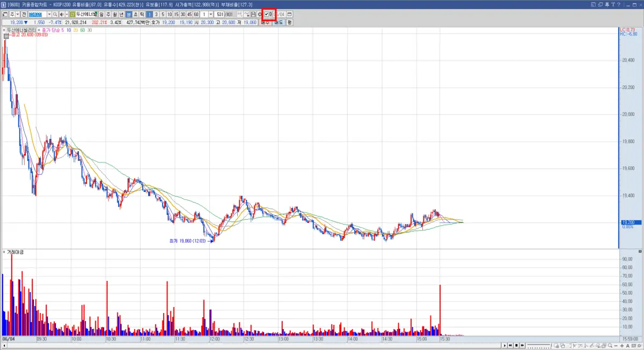Click the 최고 20,600 (09:03) high marker
Viewport: 644px width, 350px height.
[29, 35]
